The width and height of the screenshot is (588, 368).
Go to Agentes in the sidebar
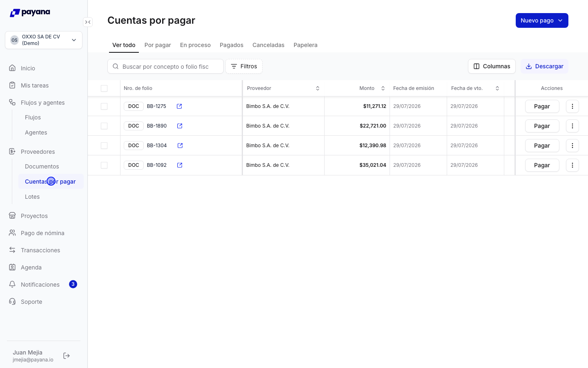pos(51,132)
